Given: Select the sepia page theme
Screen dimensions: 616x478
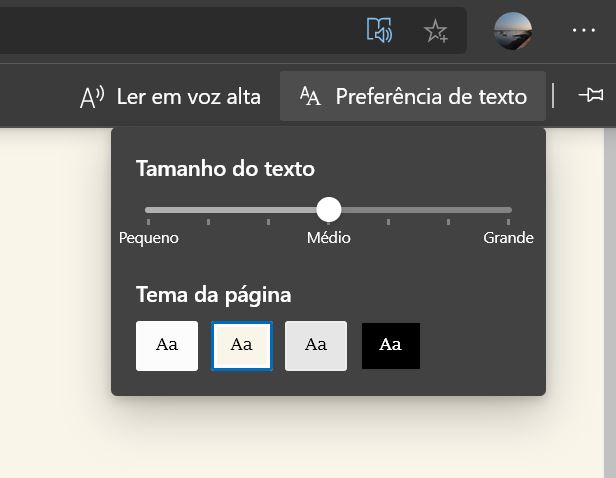Looking at the screenshot, I should 242,346.
